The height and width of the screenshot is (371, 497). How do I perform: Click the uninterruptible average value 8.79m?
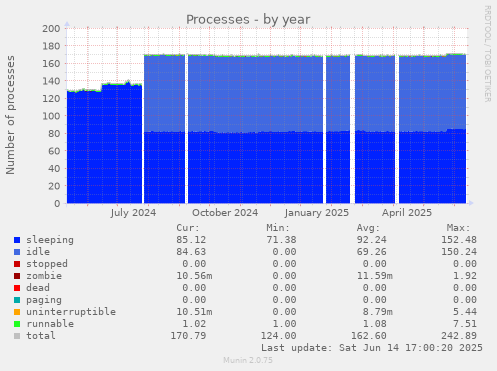coord(378,312)
